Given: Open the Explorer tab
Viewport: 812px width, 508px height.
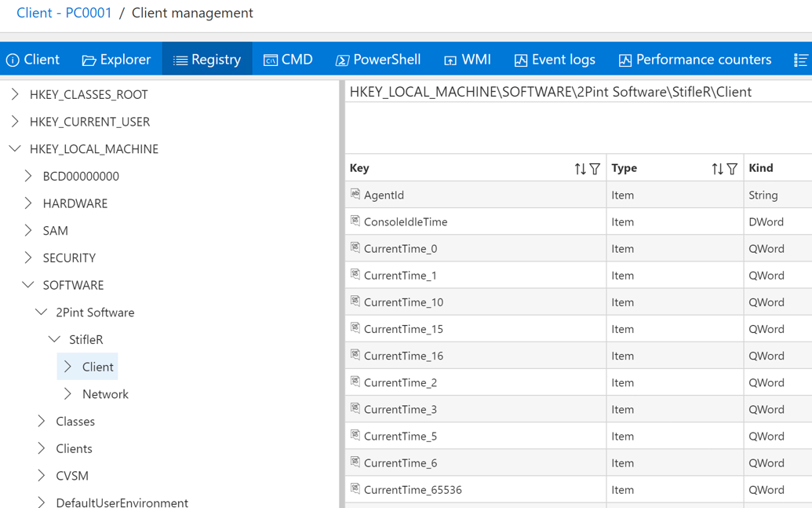Looking at the screenshot, I should [117, 60].
